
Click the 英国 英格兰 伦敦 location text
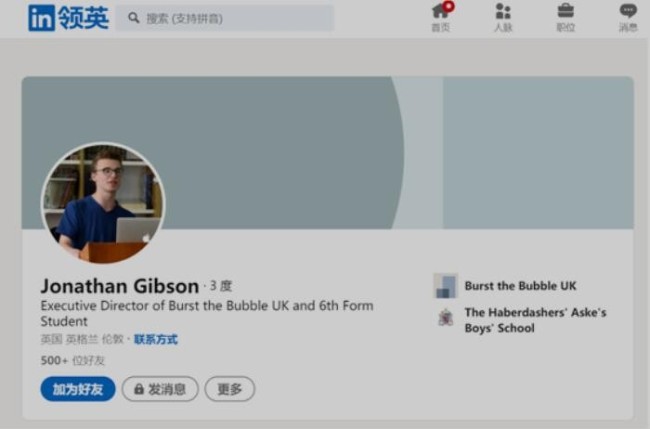coord(82,339)
